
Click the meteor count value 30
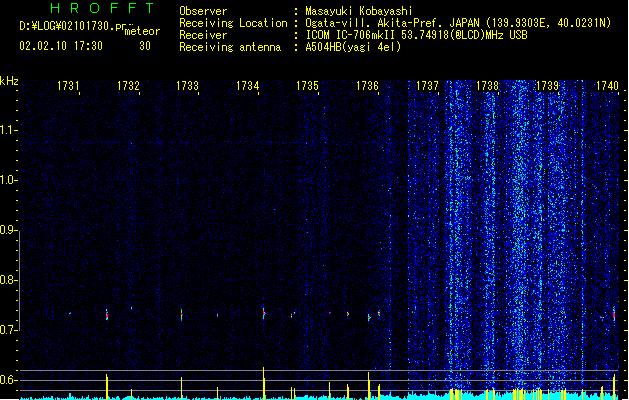point(145,46)
